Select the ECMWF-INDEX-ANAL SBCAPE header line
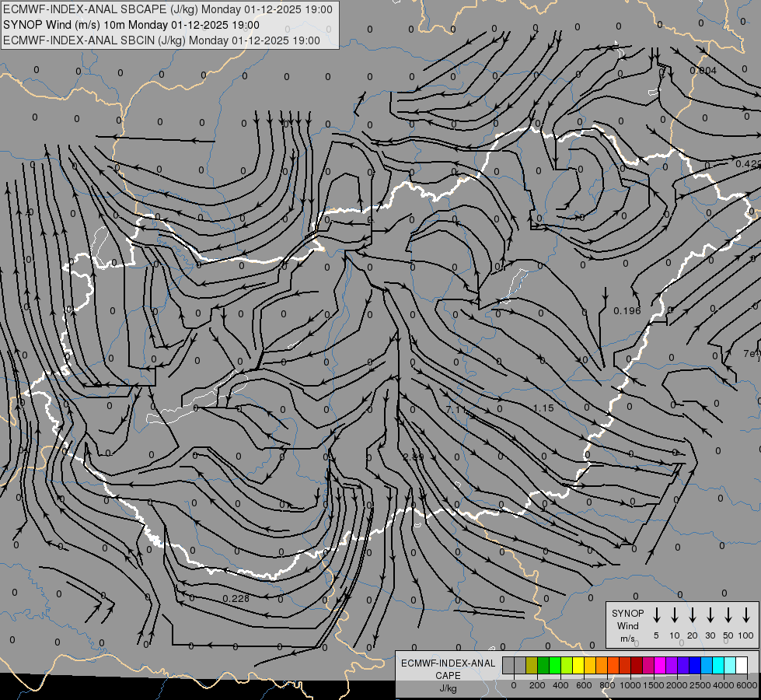 pos(168,9)
